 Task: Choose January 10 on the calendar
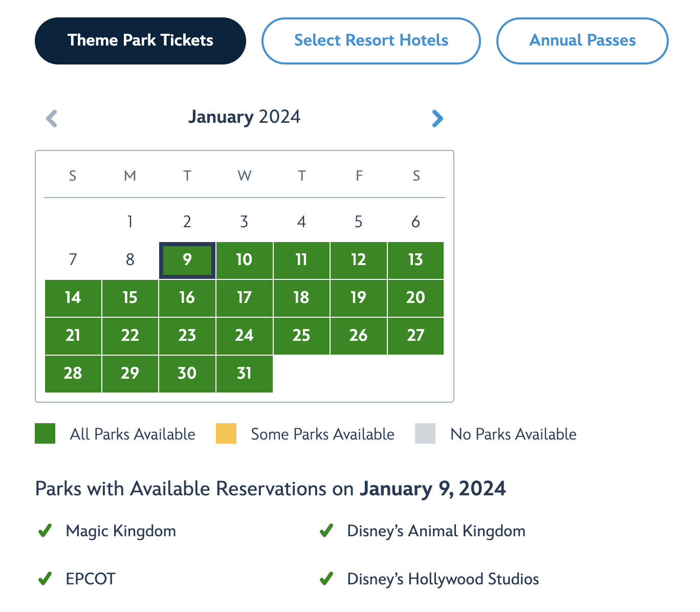(245, 260)
